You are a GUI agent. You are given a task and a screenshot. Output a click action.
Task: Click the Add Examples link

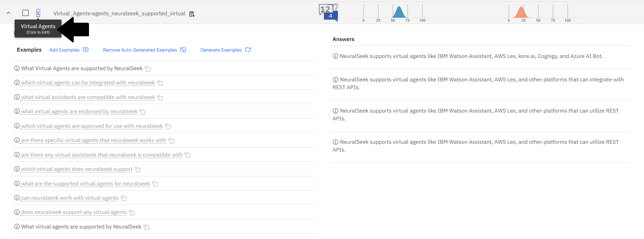(65, 50)
